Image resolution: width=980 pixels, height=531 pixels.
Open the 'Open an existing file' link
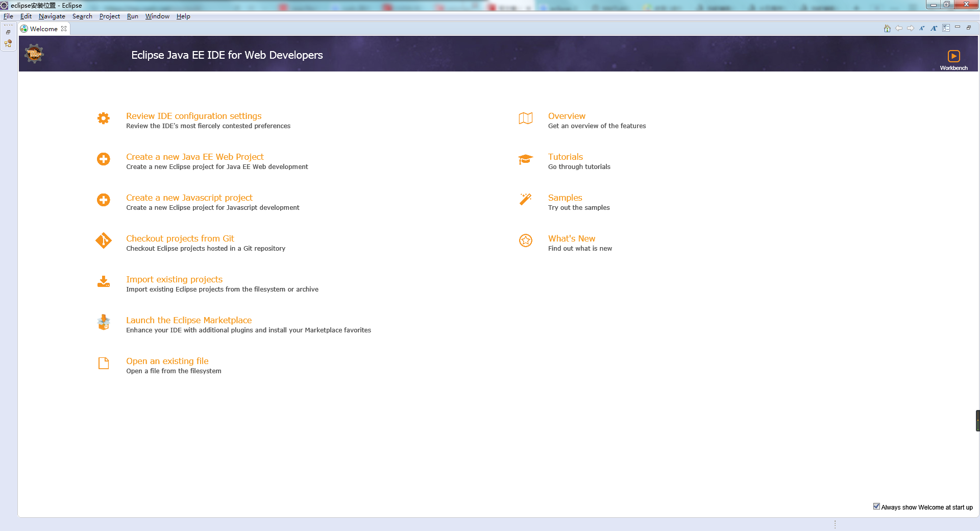click(x=167, y=361)
